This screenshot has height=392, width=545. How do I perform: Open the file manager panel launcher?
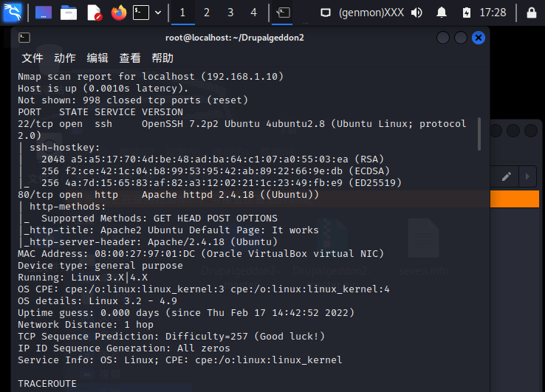(69, 13)
